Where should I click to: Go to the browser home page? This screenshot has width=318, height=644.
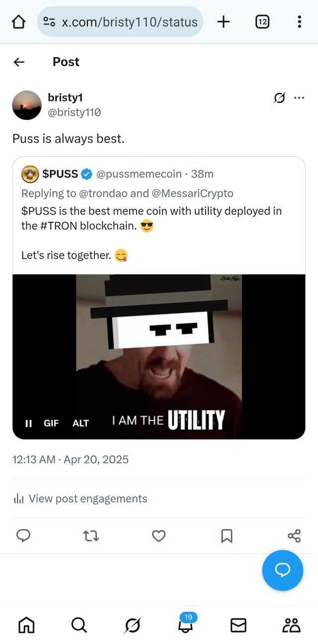pyautogui.click(x=18, y=22)
